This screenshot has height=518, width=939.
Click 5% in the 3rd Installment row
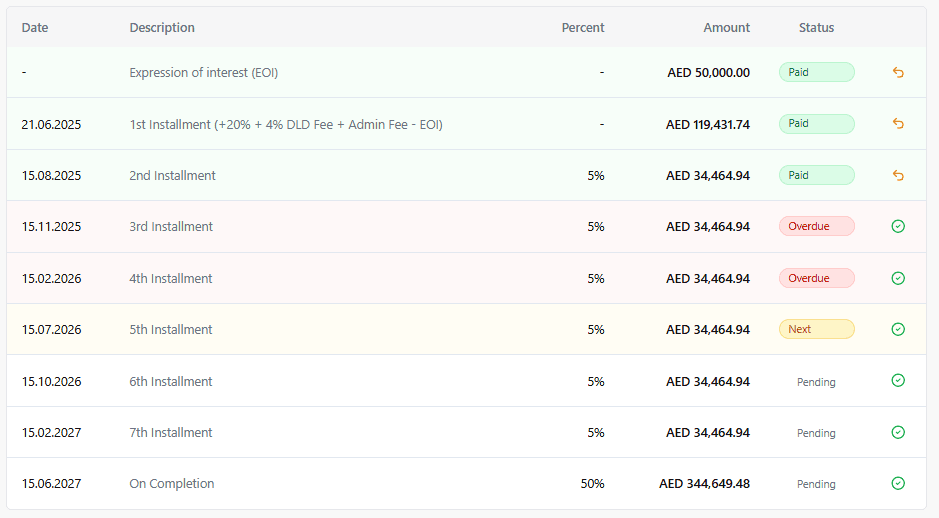[596, 226]
